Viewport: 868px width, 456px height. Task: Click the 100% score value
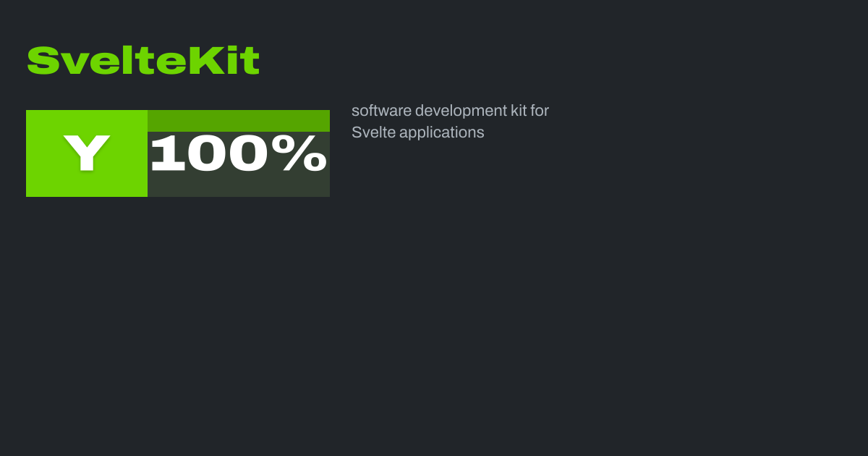(238, 153)
